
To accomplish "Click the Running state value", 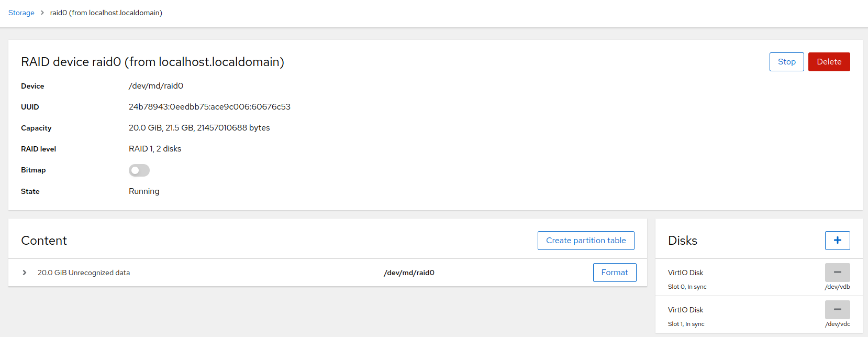I will [144, 191].
